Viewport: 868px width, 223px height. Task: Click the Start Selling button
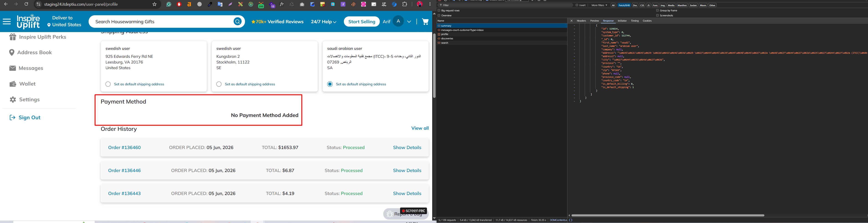coord(362,22)
